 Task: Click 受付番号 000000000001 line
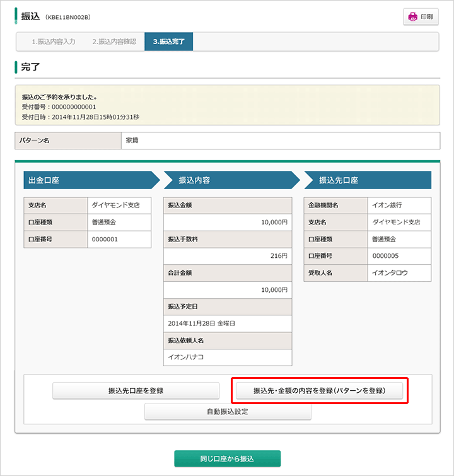(x=59, y=107)
